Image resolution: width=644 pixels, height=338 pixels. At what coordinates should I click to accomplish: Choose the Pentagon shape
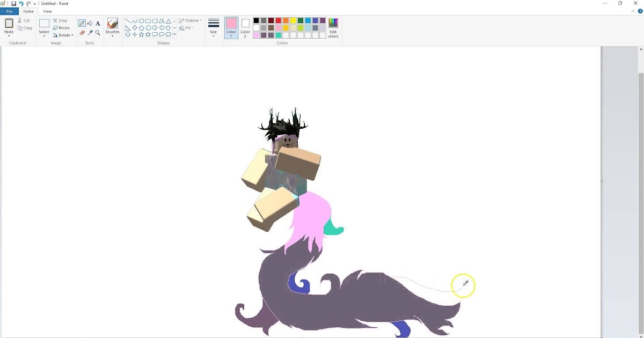(x=141, y=28)
